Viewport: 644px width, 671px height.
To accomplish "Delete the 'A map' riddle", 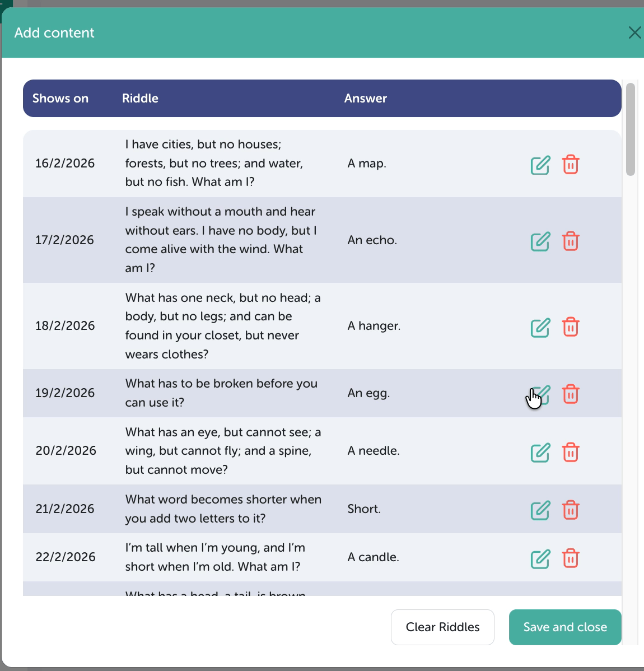I will pos(571,165).
